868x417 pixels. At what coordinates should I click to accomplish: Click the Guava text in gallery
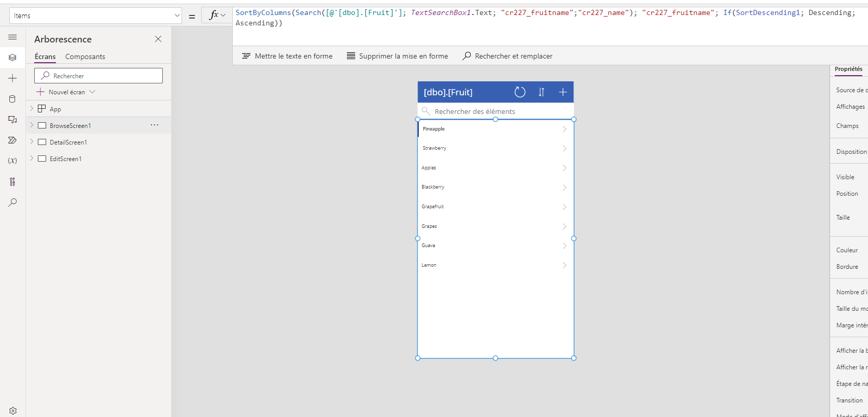[x=428, y=246]
